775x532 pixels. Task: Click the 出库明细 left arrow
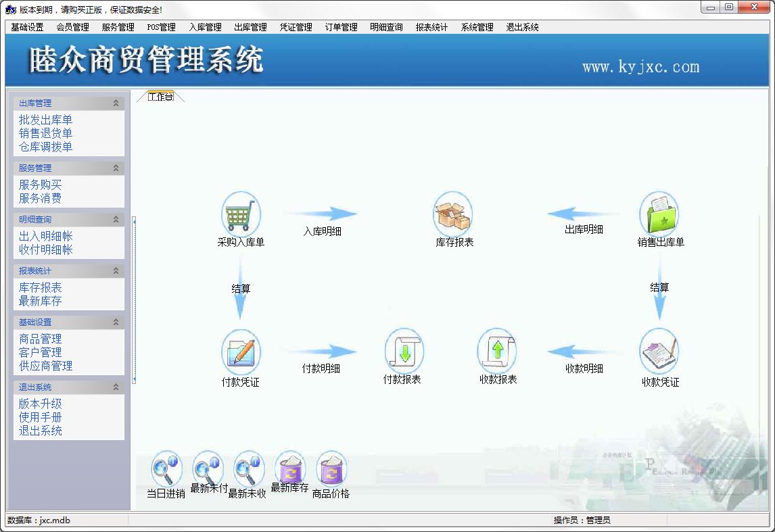(x=583, y=214)
